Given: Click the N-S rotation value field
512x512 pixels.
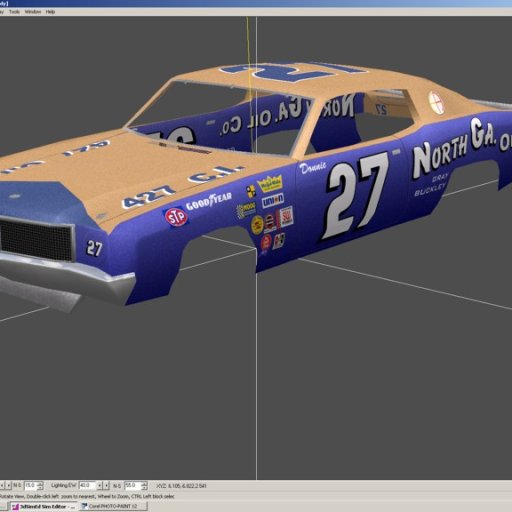Looking at the screenshot, I should coord(31,485).
